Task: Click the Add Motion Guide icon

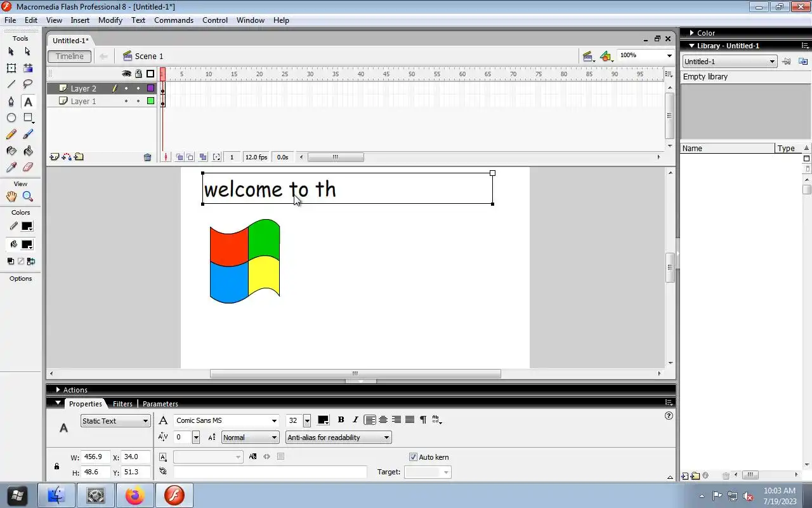Action: click(x=67, y=157)
